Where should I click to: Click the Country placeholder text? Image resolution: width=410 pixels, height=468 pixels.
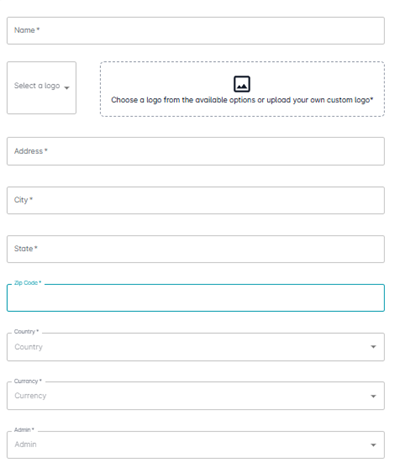tap(28, 347)
